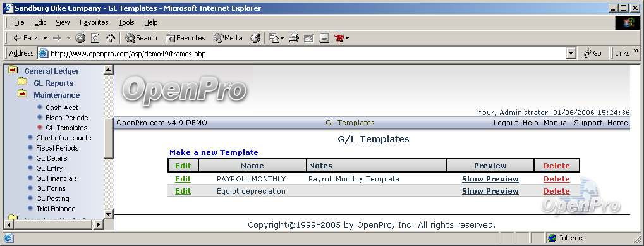644x246 pixels.
Task: Go to the Home page icon
Action: (x=111, y=38)
